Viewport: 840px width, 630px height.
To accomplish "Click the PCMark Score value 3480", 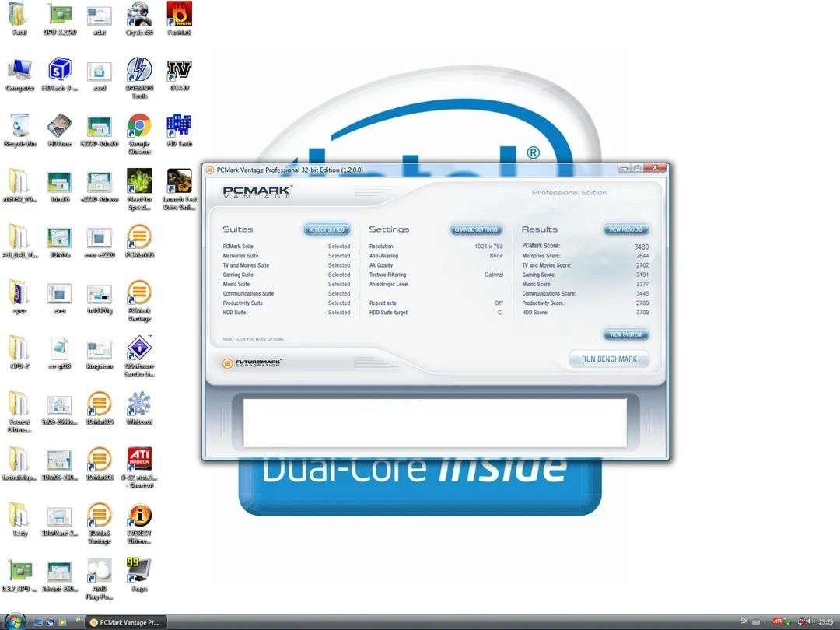I will [x=641, y=247].
